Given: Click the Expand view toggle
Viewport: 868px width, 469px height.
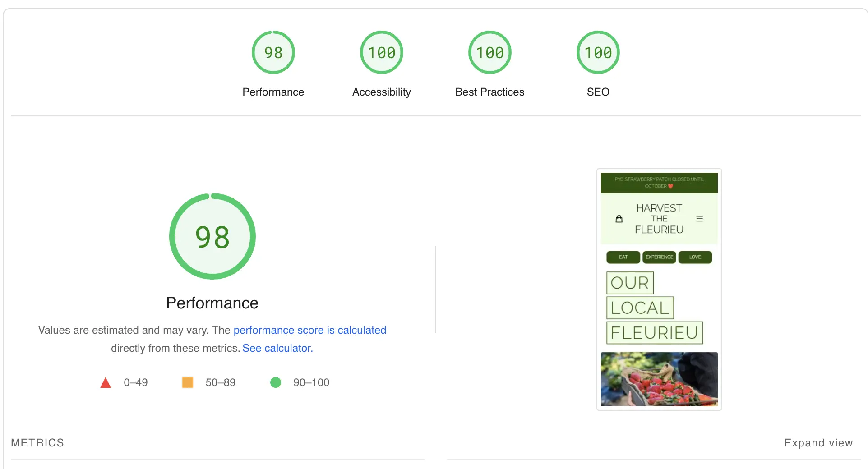Looking at the screenshot, I should coord(818,443).
